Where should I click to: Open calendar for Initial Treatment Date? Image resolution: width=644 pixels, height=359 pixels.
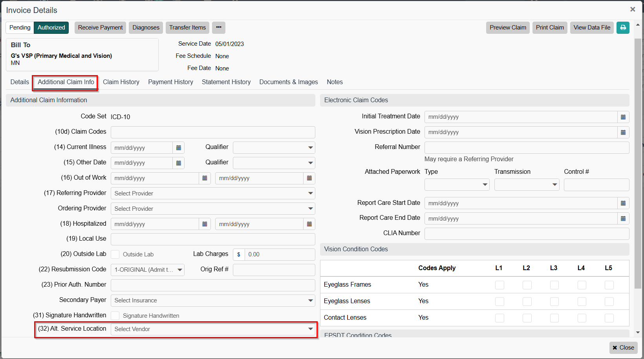623,117
